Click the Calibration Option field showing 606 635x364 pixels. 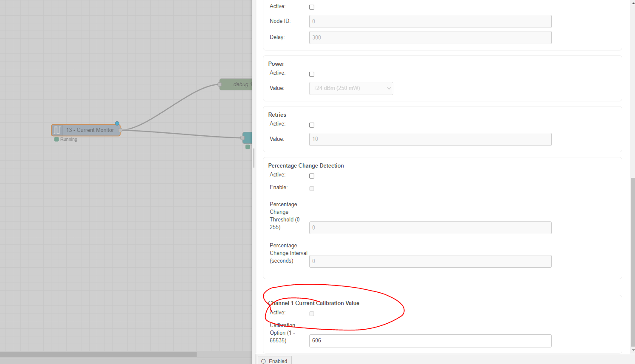coord(430,341)
